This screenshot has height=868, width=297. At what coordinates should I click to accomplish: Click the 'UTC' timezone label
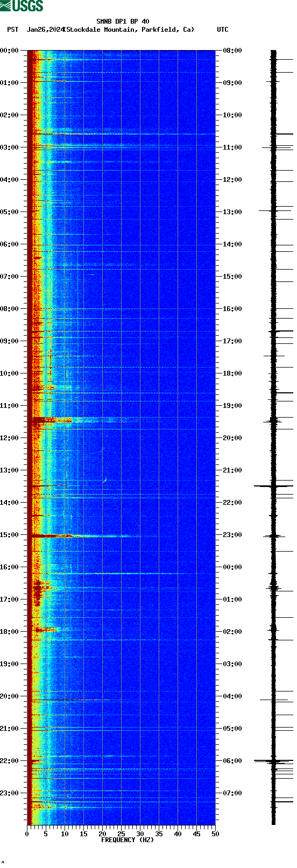coord(223,30)
